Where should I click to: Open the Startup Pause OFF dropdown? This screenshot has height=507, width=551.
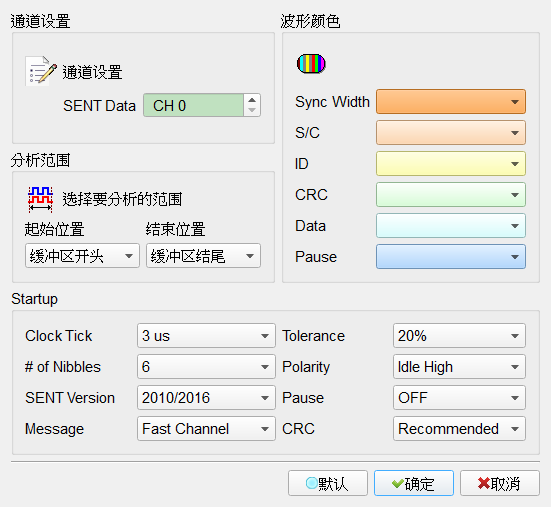(459, 397)
